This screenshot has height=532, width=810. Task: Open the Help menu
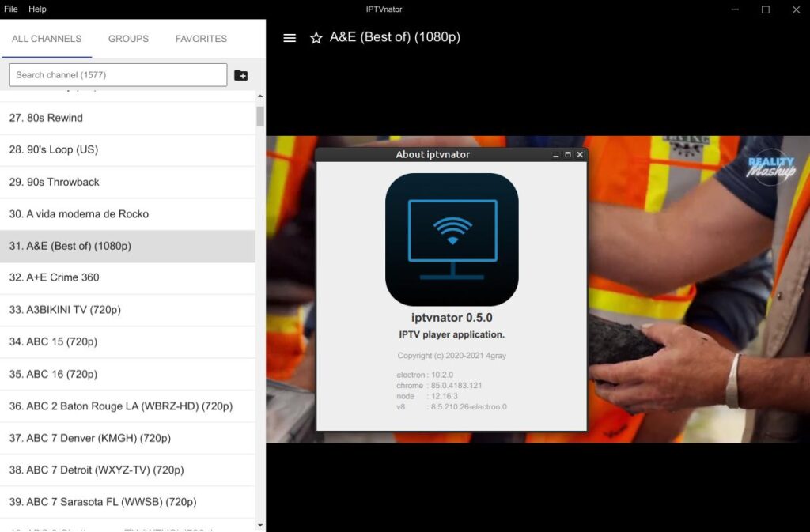pos(37,9)
